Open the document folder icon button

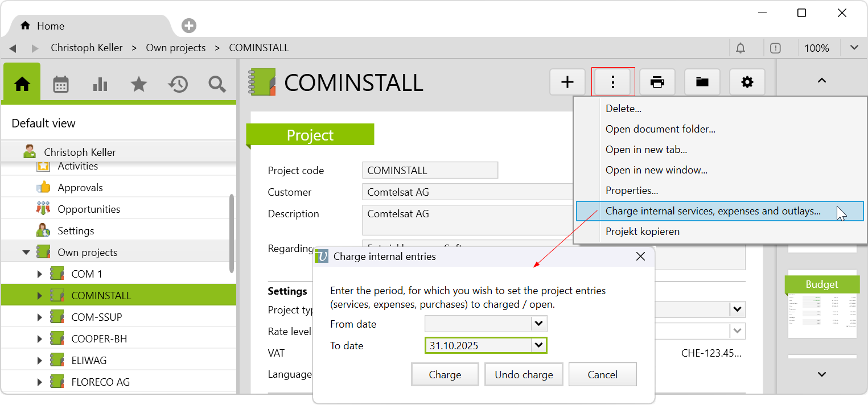point(702,82)
